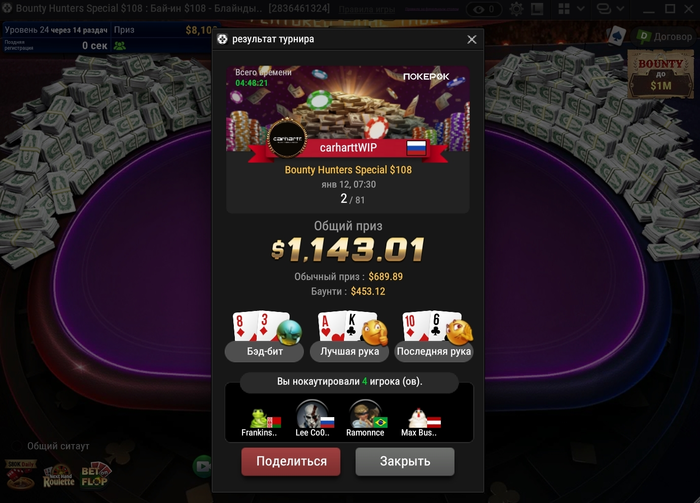Open the $80K Daily roulette promo
700x503 pixels.
[20, 474]
